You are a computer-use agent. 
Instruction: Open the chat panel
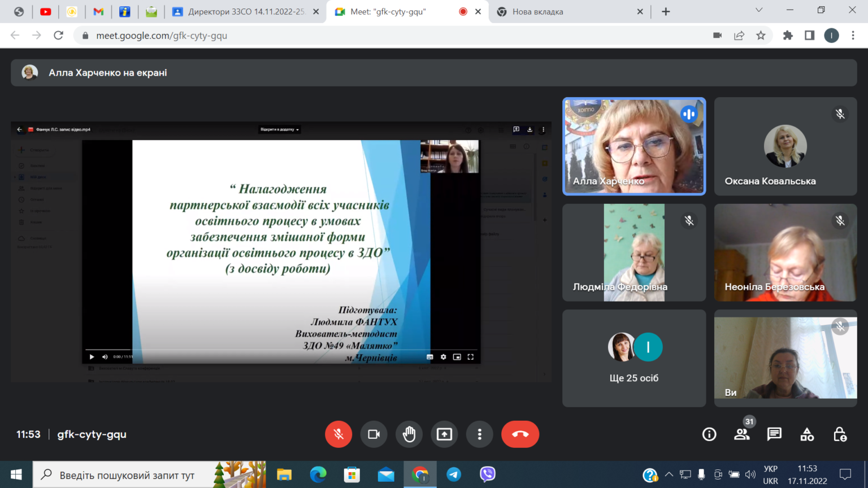tap(774, 434)
